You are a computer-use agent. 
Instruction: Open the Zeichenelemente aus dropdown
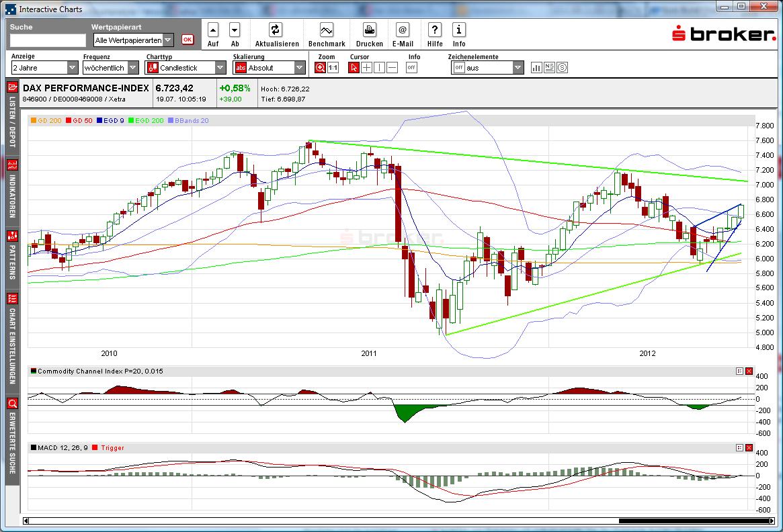(x=518, y=67)
